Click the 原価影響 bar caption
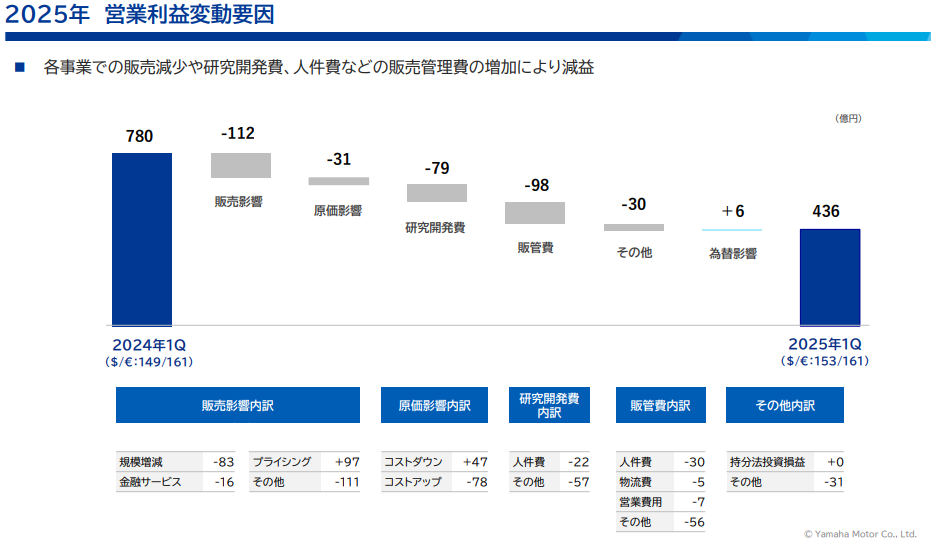 [x=338, y=211]
